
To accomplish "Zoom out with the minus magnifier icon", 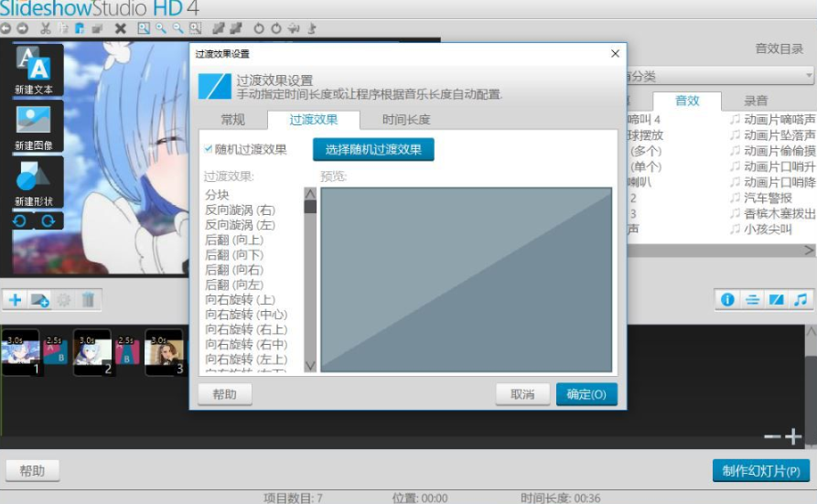I will click(178, 28).
